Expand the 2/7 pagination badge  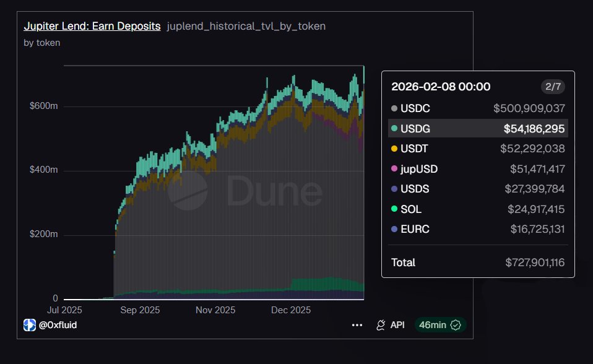(552, 87)
